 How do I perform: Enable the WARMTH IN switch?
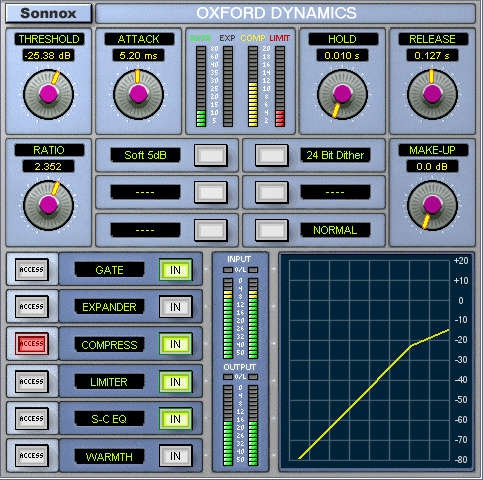(176, 456)
